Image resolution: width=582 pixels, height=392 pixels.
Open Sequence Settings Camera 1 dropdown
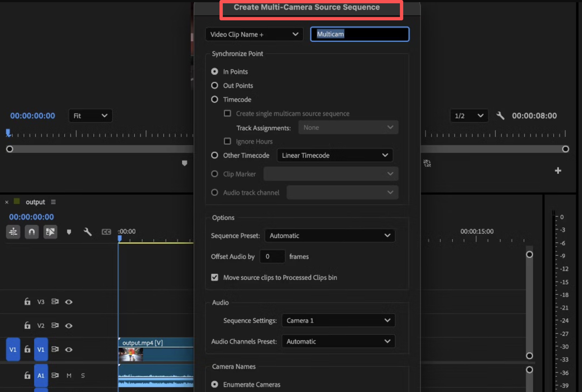click(x=338, y=321)
